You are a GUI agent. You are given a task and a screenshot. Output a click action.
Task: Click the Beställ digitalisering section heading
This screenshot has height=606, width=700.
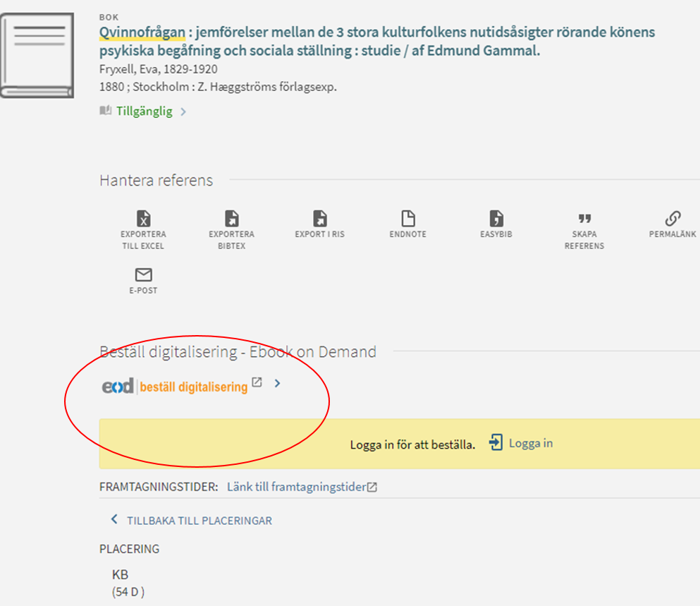[x=238, y=352]
